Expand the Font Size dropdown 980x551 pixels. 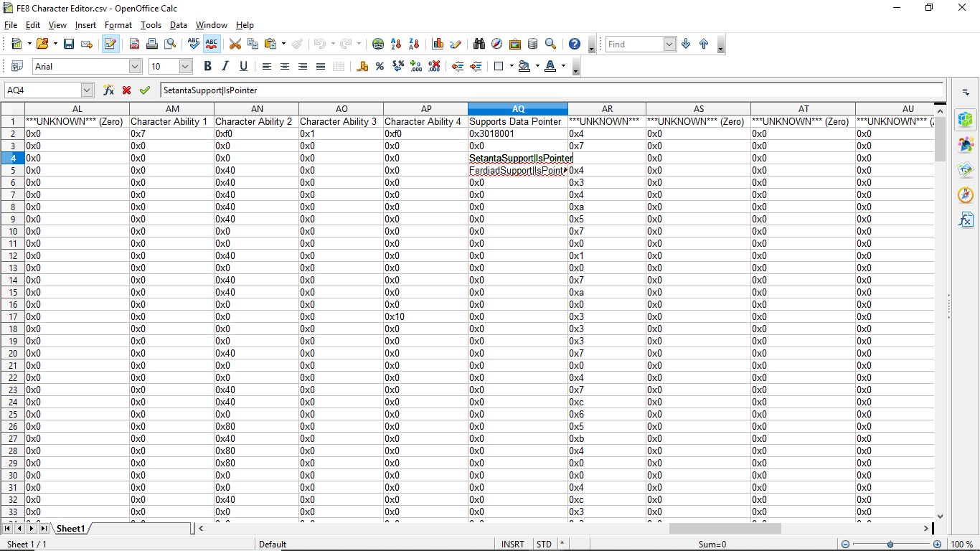click(x=186, y=67)
